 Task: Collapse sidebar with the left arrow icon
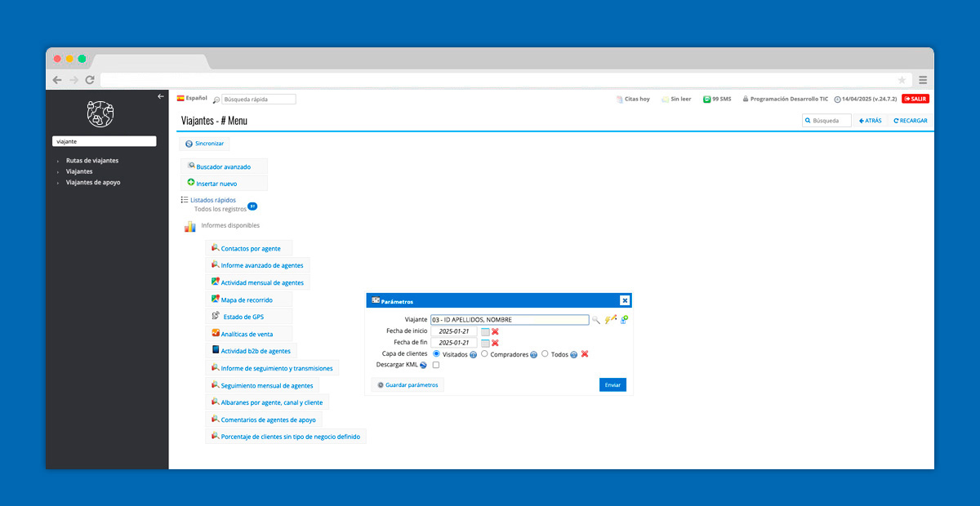point(161,96)
